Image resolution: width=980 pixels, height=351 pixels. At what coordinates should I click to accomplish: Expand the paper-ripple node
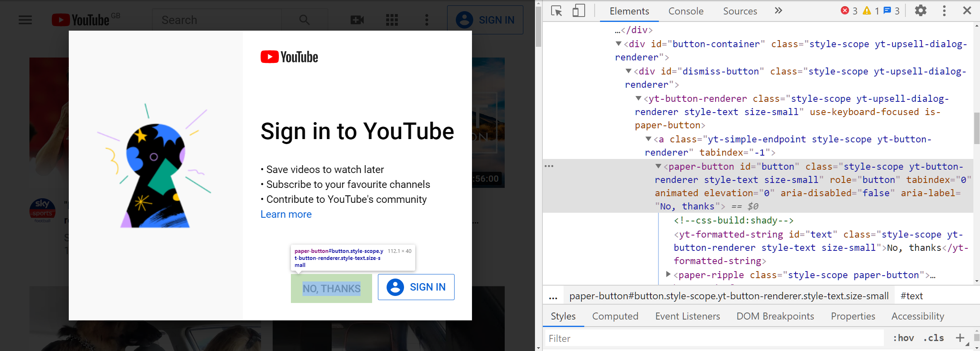pyautogui.click(x=668, y=274)
